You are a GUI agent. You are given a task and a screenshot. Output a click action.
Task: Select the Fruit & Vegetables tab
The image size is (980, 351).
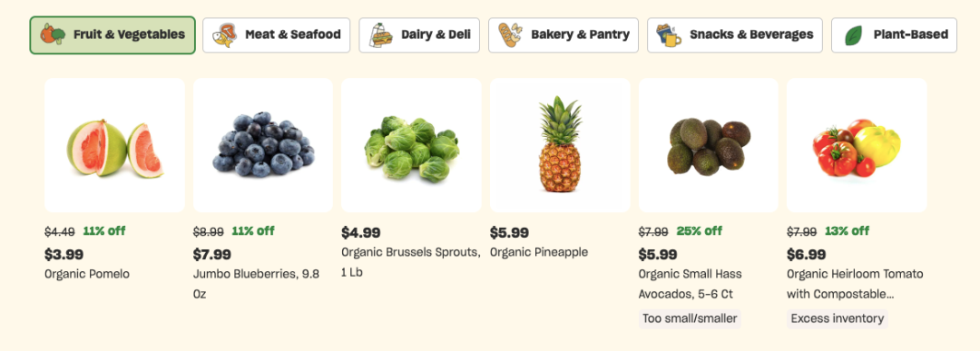coord(113,35)
